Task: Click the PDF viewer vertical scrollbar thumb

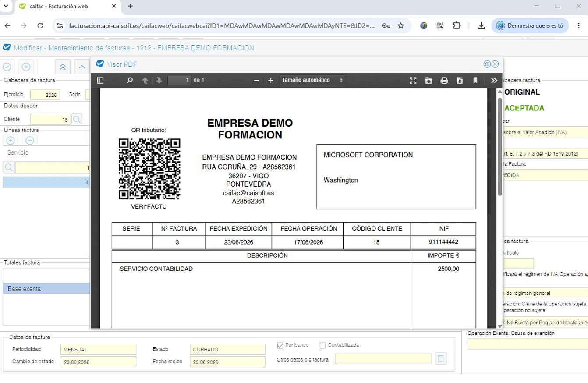Action: (499, 147)
